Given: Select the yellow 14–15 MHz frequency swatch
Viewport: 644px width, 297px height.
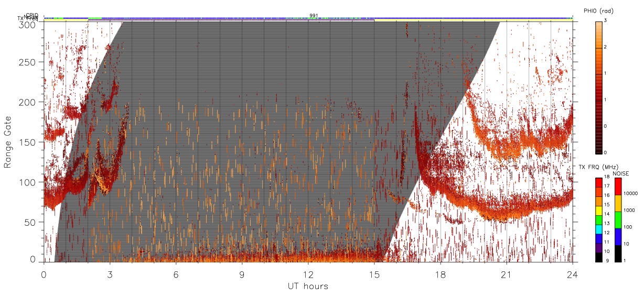Looking at the screenshot, I should pyautogui.click(x=599, y=211).
